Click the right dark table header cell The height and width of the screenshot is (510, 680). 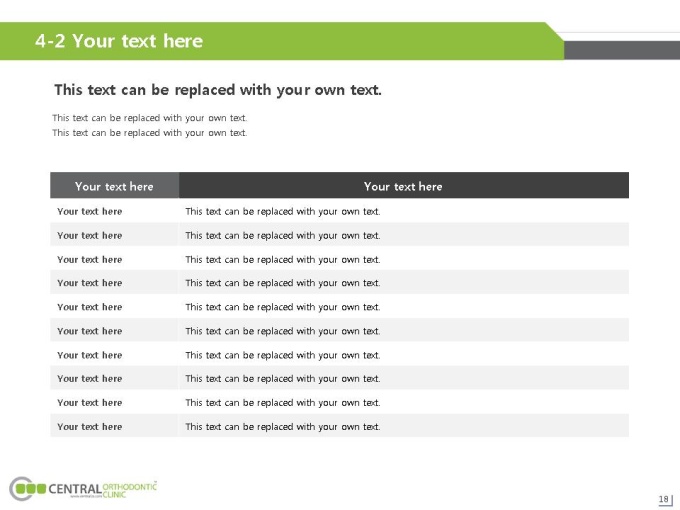pos(404,186)
